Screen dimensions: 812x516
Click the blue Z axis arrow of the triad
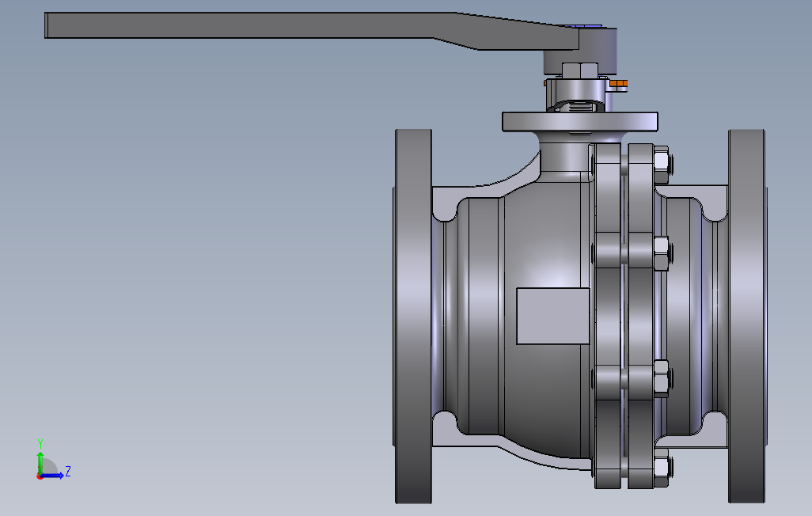tap(53, 475)
